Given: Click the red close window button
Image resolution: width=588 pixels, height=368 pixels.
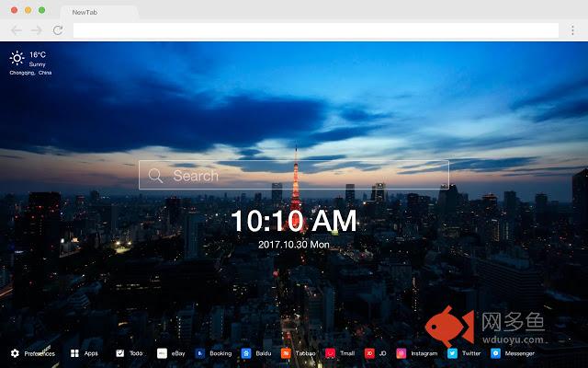Looking at the screenshot, I should click(15, 10).
